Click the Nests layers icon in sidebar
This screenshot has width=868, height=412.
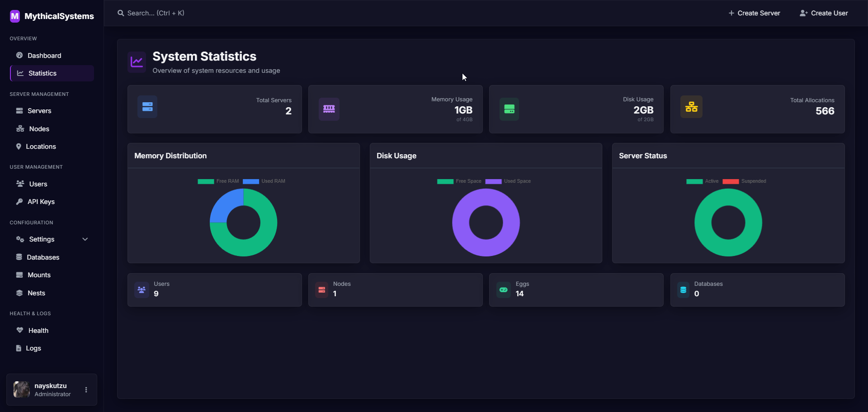coord(19,293)
